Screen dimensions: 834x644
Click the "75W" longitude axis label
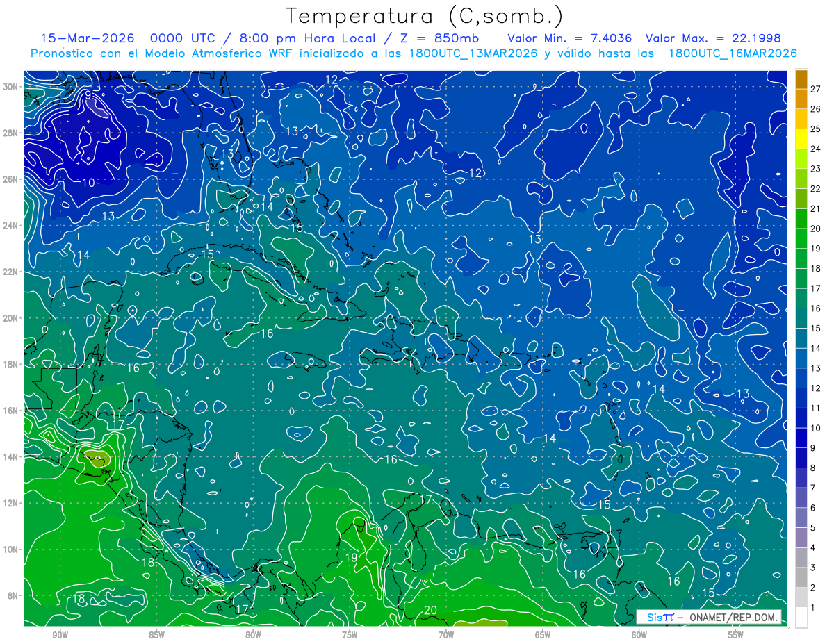(x=350, y=635)
